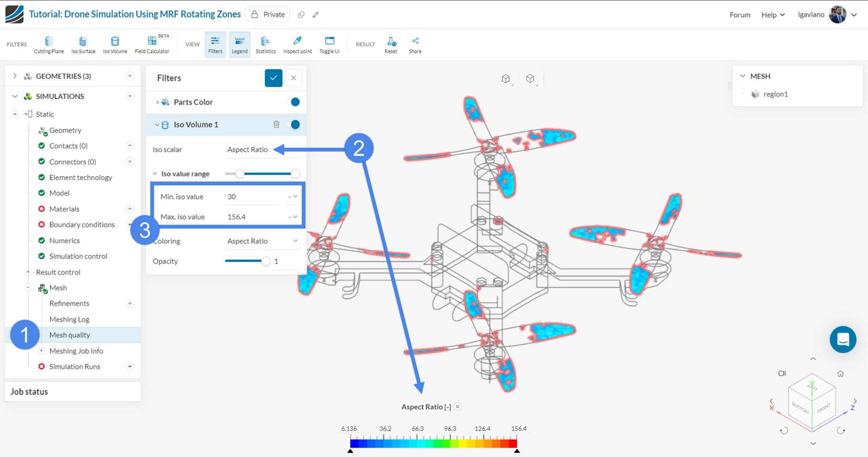This screenshot has height=457, width=868.
Task: Open the Forum link
Action: pyautogui.click(x=740, y=15)
